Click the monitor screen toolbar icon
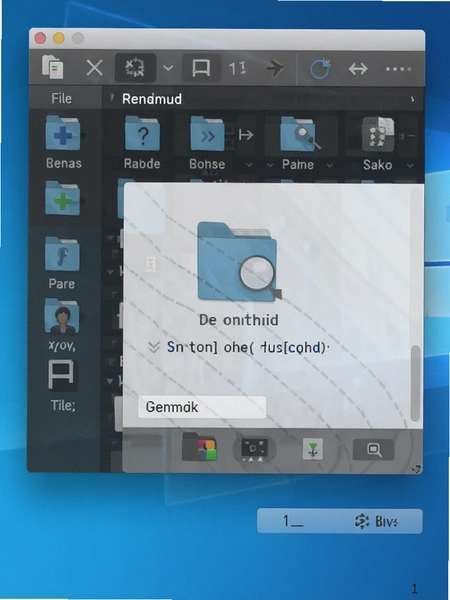 coord(201,68)
